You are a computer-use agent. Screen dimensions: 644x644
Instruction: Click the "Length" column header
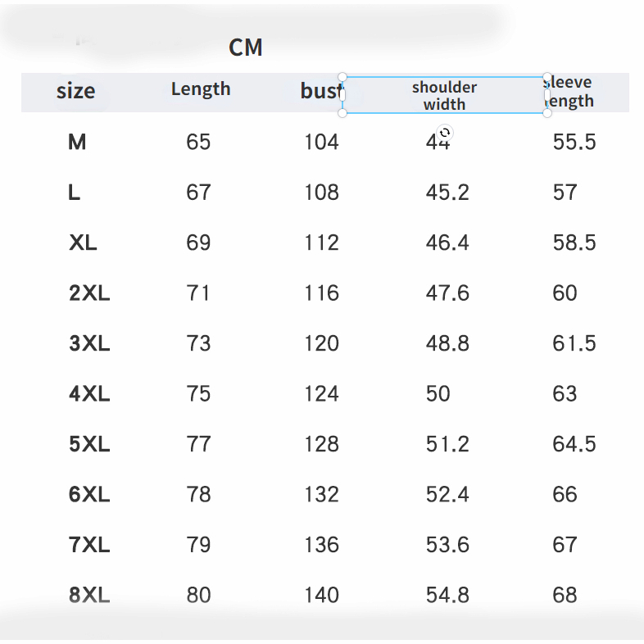click(201, 89)
